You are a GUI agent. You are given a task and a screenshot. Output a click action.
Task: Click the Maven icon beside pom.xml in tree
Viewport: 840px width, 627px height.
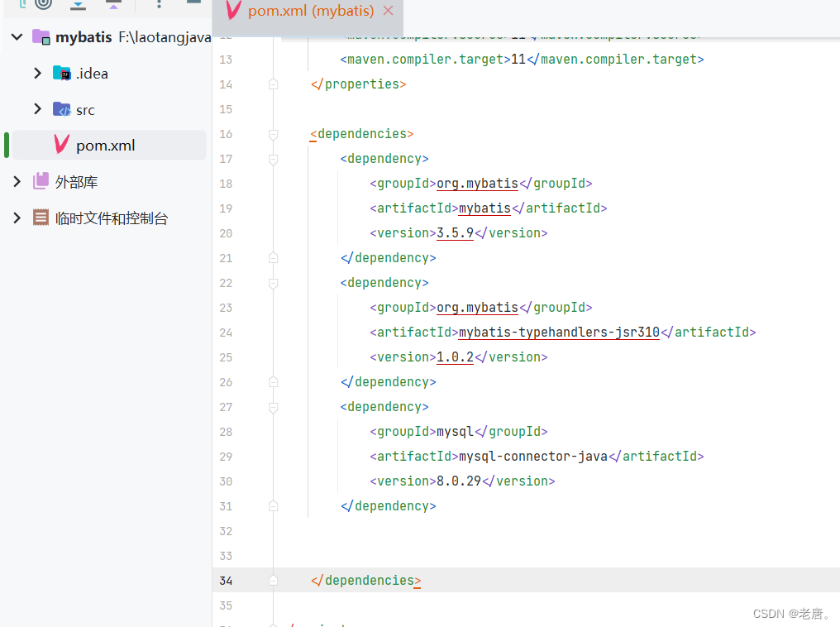click(62, 145)
